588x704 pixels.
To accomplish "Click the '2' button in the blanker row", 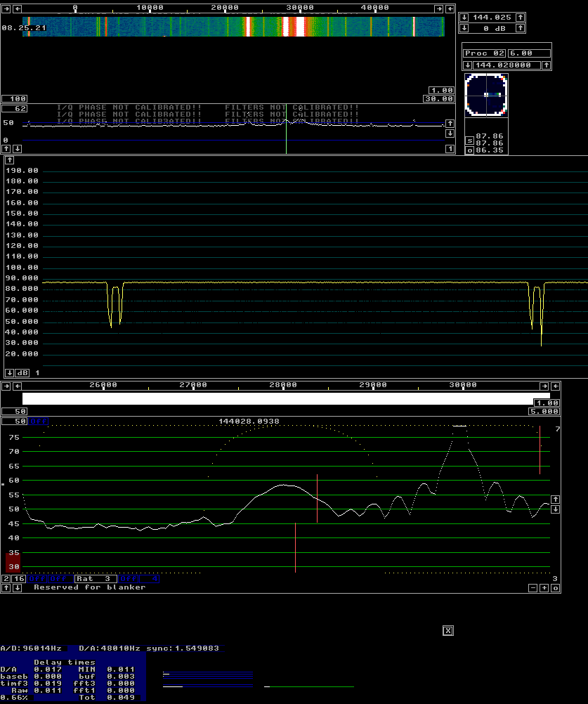I will click(6, 579).
